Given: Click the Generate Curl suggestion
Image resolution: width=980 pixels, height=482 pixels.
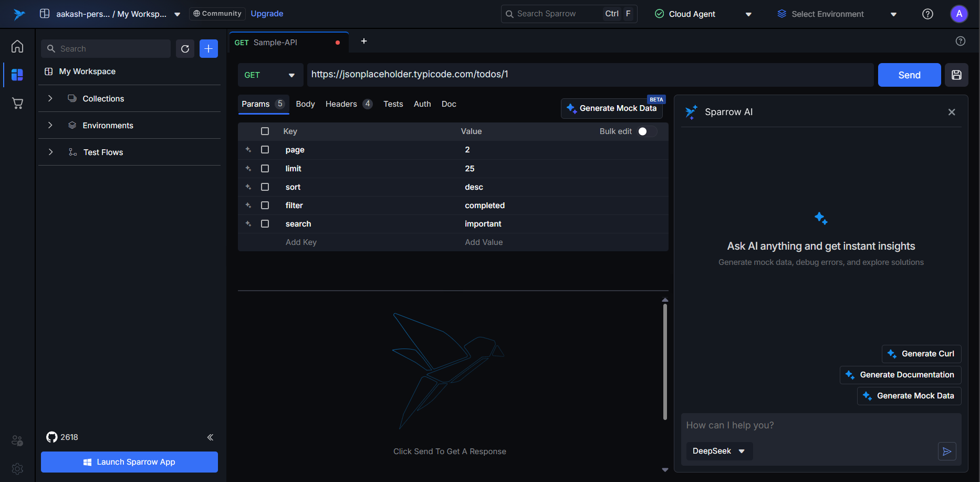Looking at the screenshot, I should pos(921,354).
